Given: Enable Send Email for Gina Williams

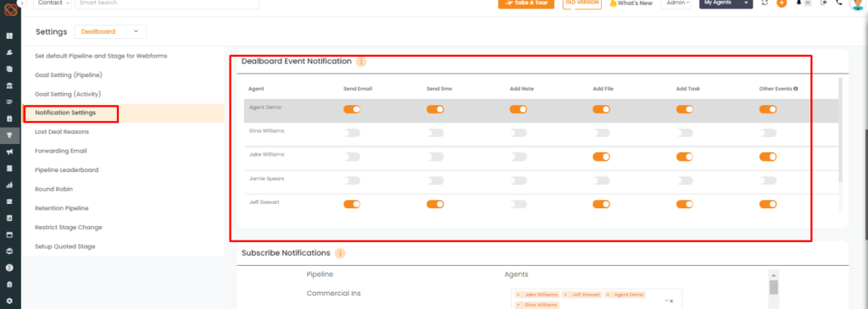Looking at the screenshot, I should pyautogui.click(x=352, y=133).
